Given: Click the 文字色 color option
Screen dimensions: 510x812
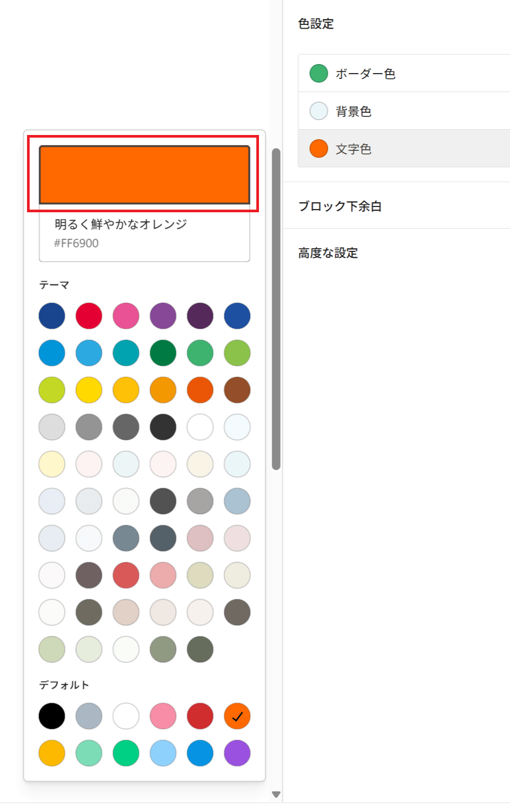Looking at the screenshot, I should coord(353,149).
